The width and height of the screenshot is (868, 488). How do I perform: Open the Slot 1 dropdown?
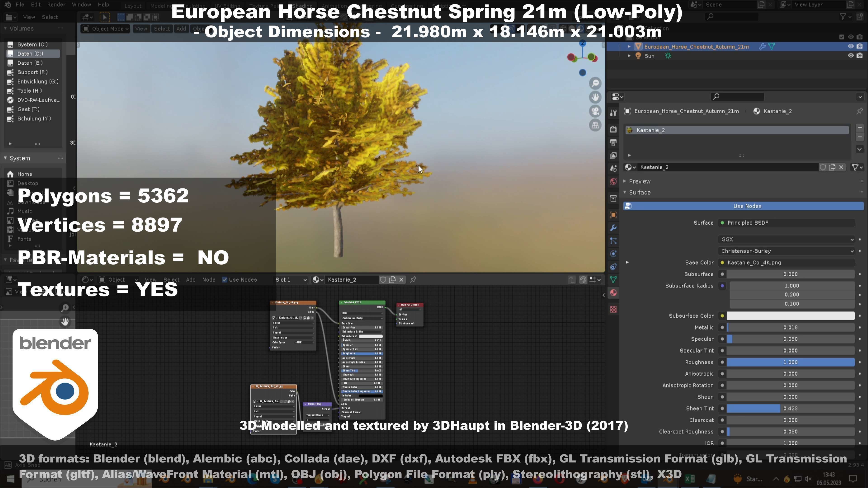291,279
